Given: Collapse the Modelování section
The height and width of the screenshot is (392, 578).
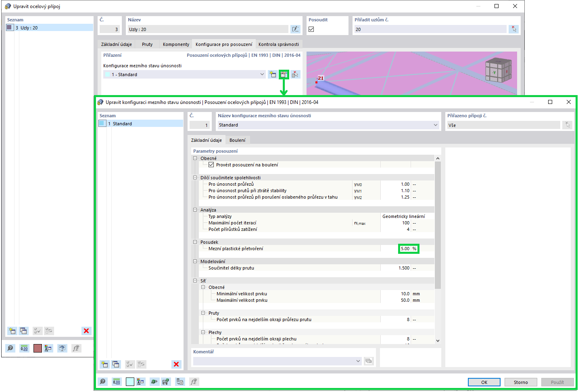Looking at the screenshot, I should (x=195, y=261).
